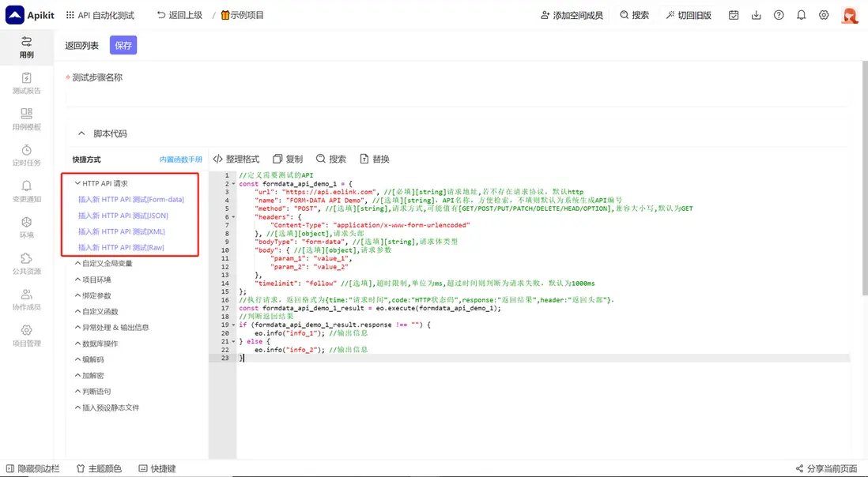Open 主题颜色 in the bottom bar
Screen dimensions: 868x477
[99, 469]
